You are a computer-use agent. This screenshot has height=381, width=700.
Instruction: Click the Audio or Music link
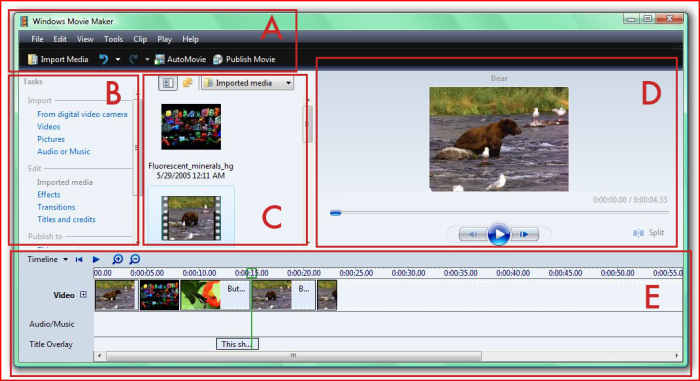[x=63, y=152]
